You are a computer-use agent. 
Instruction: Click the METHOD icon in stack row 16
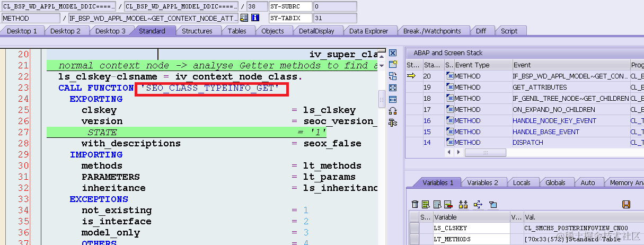[450, 120]
